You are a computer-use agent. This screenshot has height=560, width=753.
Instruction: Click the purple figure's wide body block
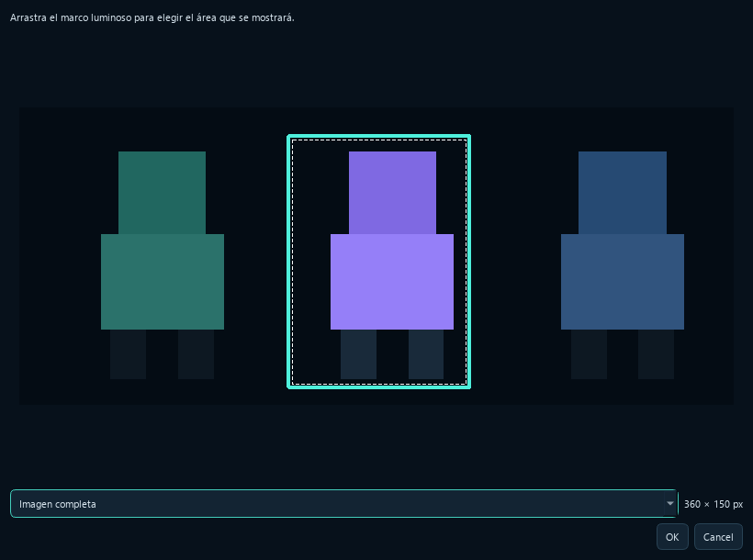point(392,282)
